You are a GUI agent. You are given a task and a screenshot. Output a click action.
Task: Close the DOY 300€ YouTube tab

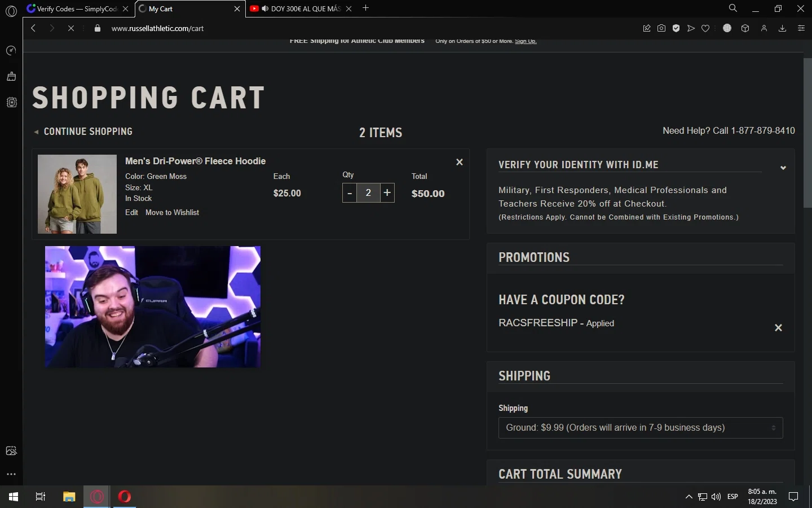click(x=348, y=8)
